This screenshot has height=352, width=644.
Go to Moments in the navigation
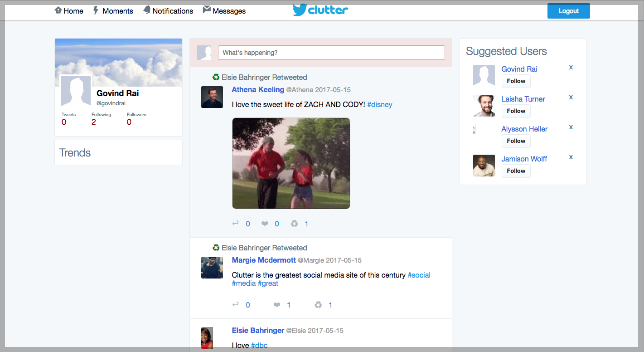[118, 11]
